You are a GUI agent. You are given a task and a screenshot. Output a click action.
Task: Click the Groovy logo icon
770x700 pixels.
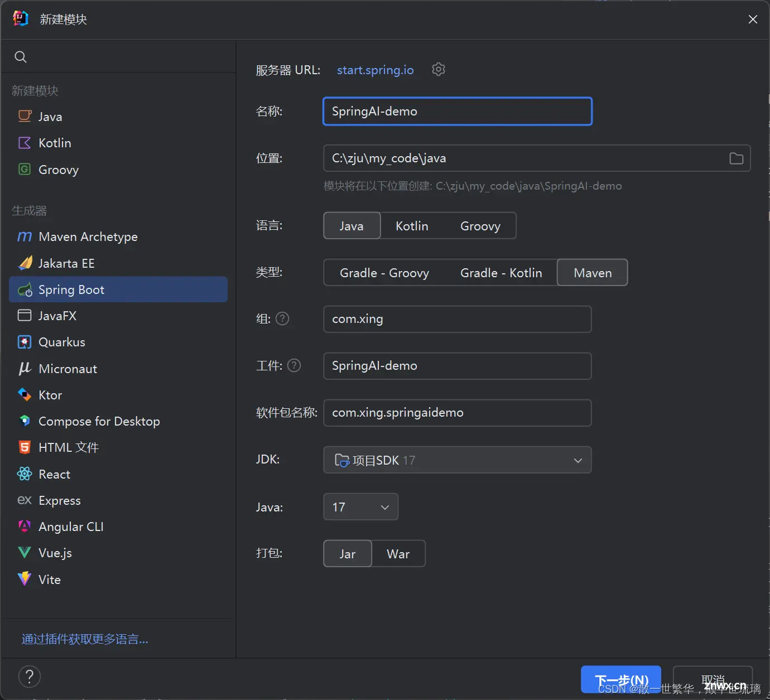pos(25,169)
